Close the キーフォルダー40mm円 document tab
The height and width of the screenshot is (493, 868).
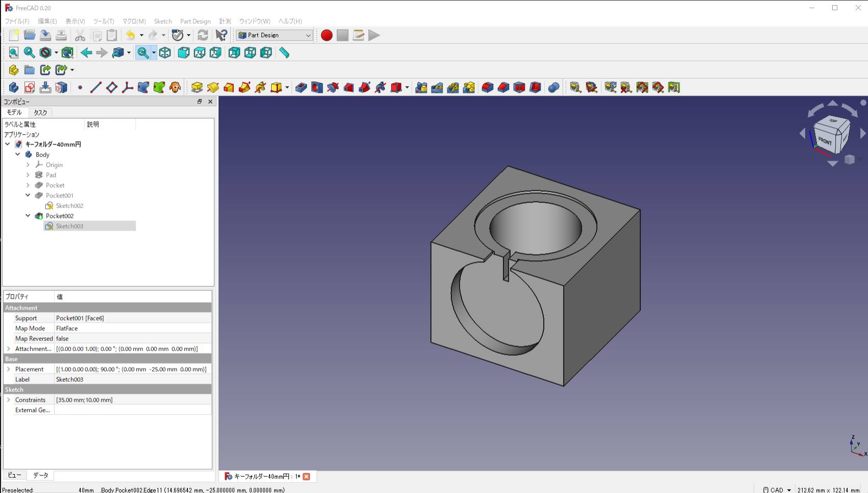[x=306, y=476]
